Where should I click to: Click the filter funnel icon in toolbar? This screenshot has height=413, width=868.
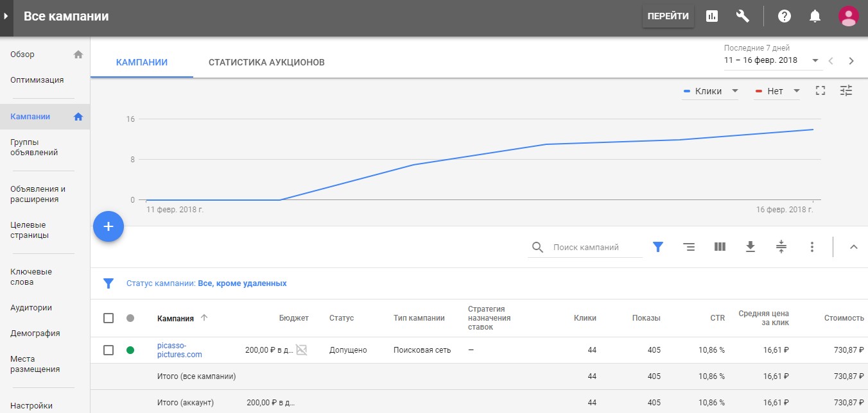[x=658, y=247]
